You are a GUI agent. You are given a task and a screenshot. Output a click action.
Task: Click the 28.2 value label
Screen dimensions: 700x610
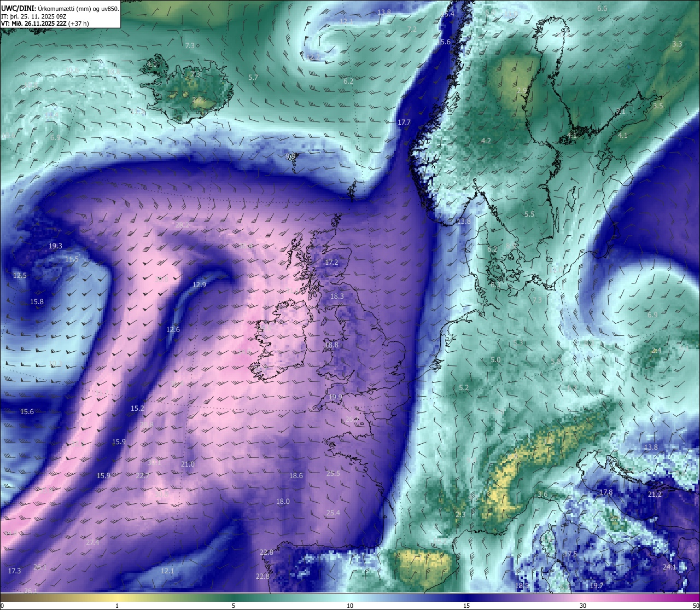(182, 225)
